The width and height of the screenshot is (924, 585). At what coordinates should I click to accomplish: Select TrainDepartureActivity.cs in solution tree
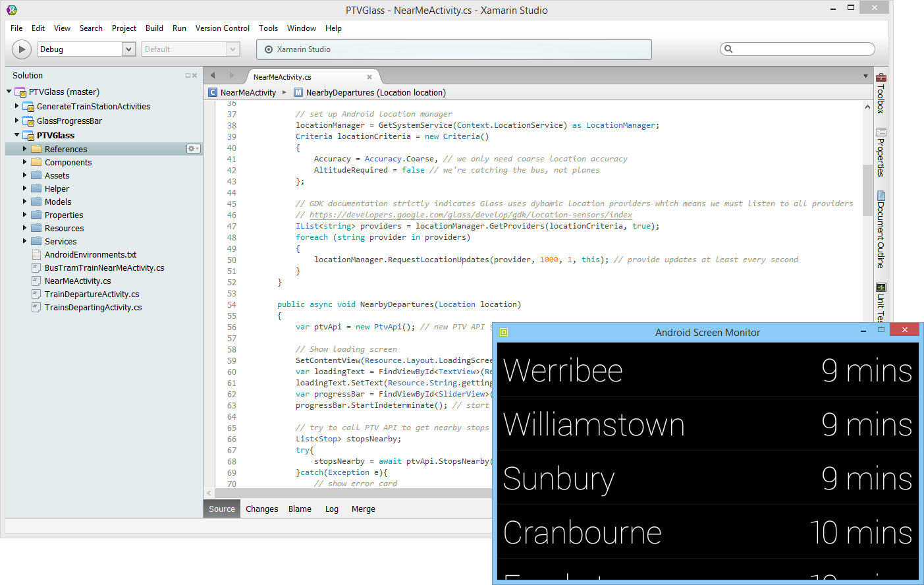tap(92, 294)
